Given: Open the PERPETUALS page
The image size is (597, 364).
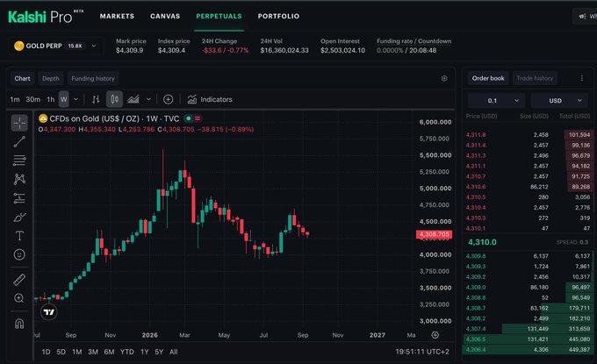Looking at the screenshot, I should 219,17.
